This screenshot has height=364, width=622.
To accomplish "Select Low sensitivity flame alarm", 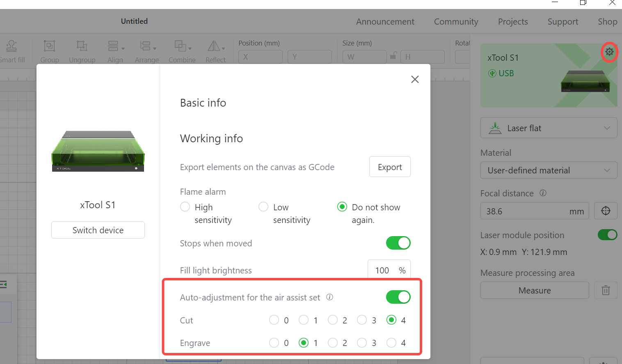I will pos(263,207).
